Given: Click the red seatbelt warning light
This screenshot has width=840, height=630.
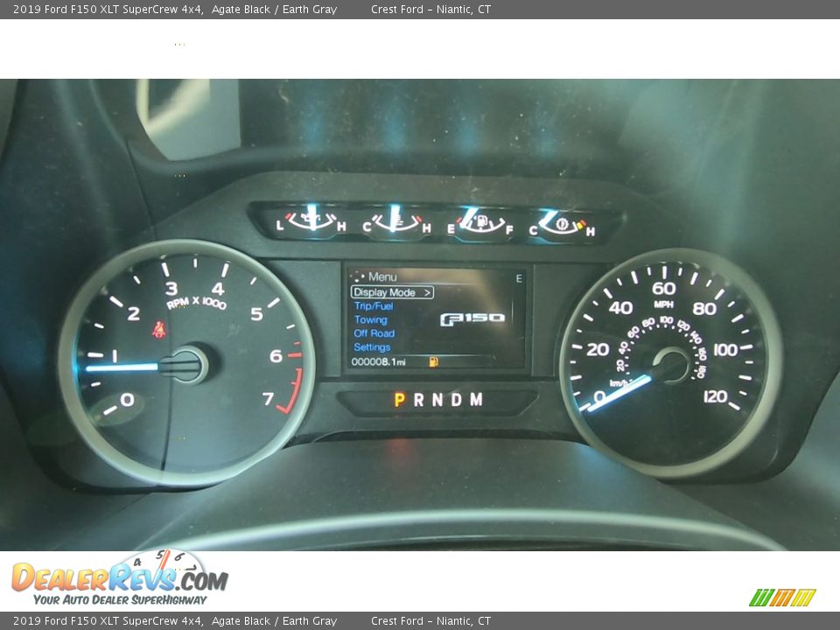Looking at the screenshot, I should point(159,329).
